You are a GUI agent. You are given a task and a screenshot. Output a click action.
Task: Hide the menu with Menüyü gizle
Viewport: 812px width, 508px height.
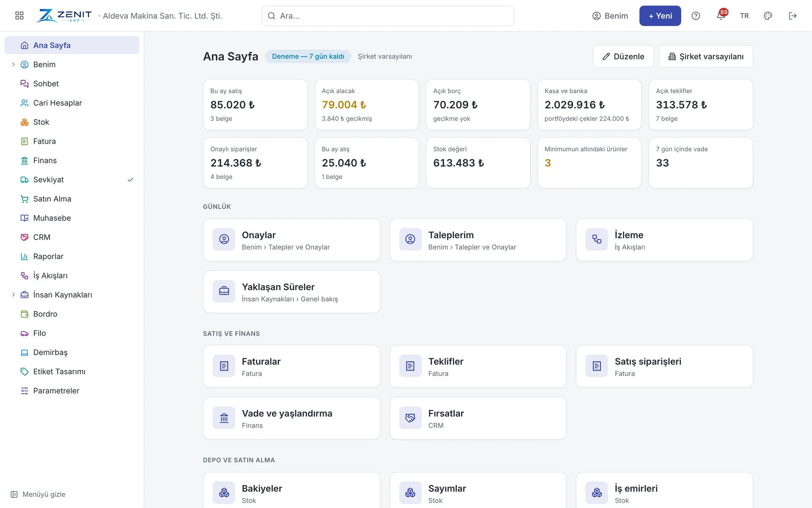tap(38, 494)
